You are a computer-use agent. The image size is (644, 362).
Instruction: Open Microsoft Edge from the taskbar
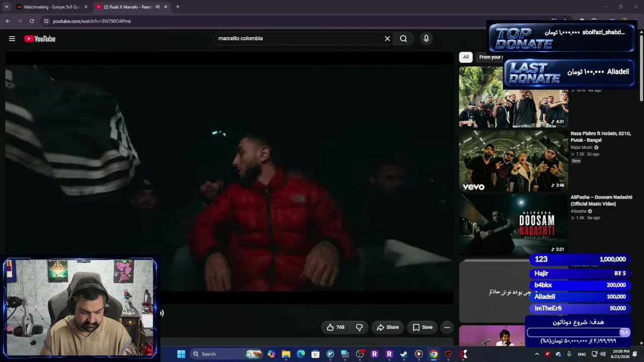pyautogui.click(x=301, y=354)
